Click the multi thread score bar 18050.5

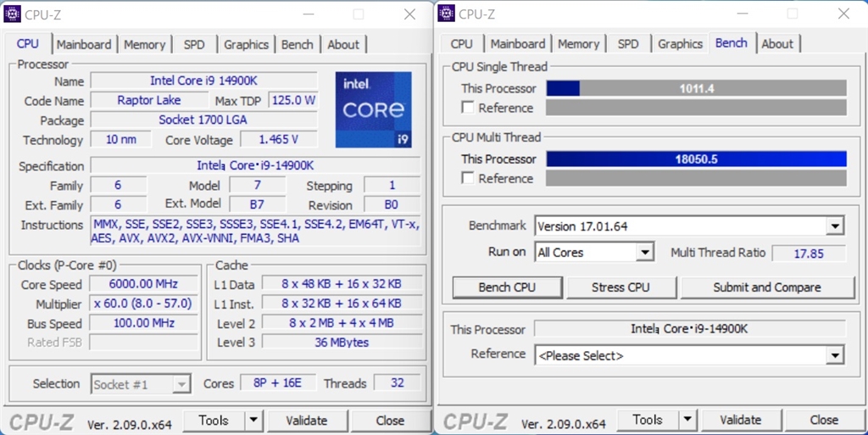pos(697,159)
